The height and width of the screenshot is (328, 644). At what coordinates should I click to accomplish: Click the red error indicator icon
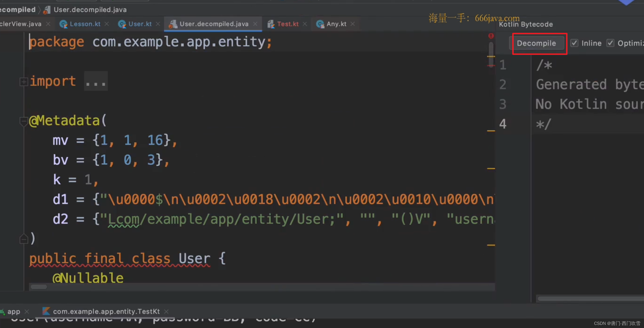tap(491, 36)
